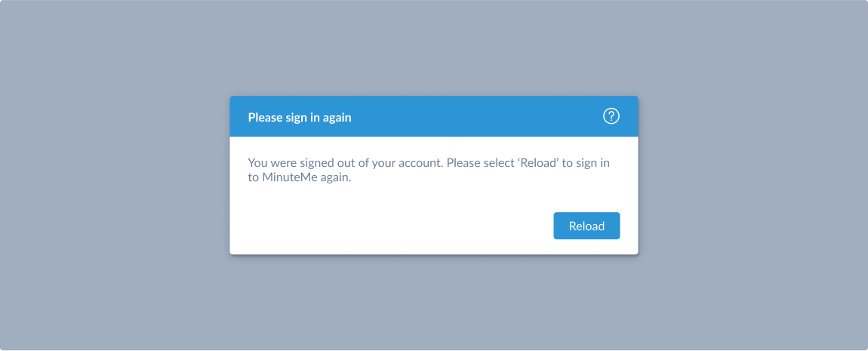Click blank dialog body below the message

point(387,199)
